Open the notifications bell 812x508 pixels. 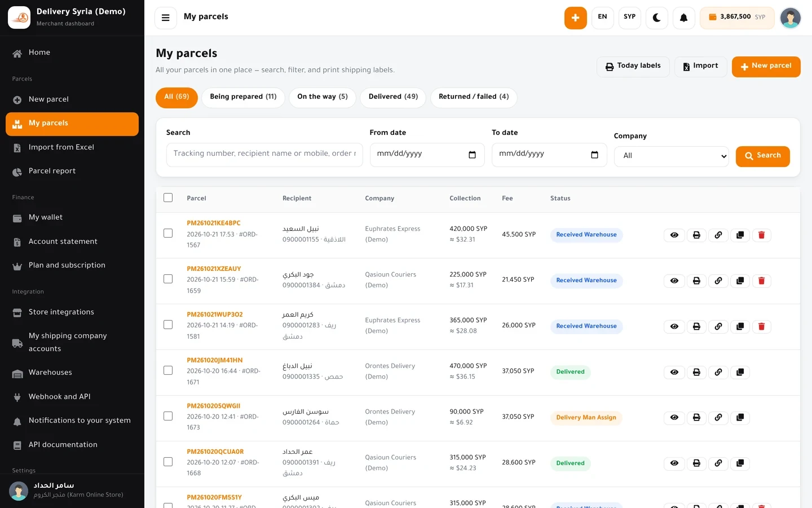click(x=683, y=17)
